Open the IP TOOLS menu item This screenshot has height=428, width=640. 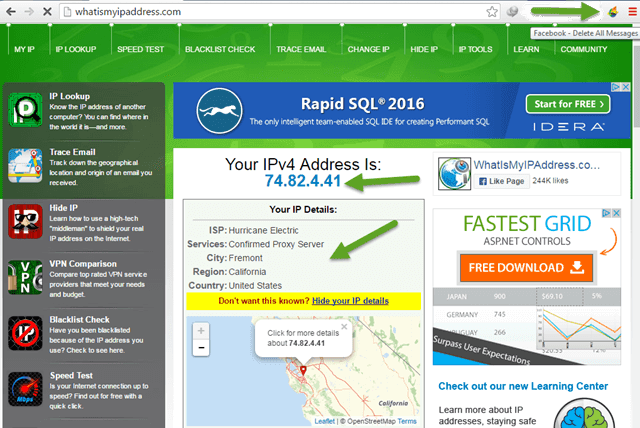pos(476,49)
